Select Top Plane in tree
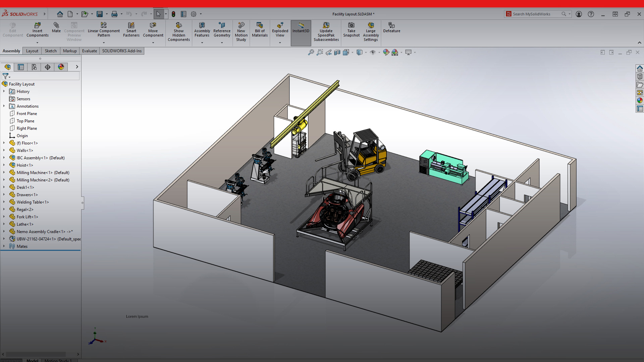Screen dimensions: 644x362 (x=25, y=121)
